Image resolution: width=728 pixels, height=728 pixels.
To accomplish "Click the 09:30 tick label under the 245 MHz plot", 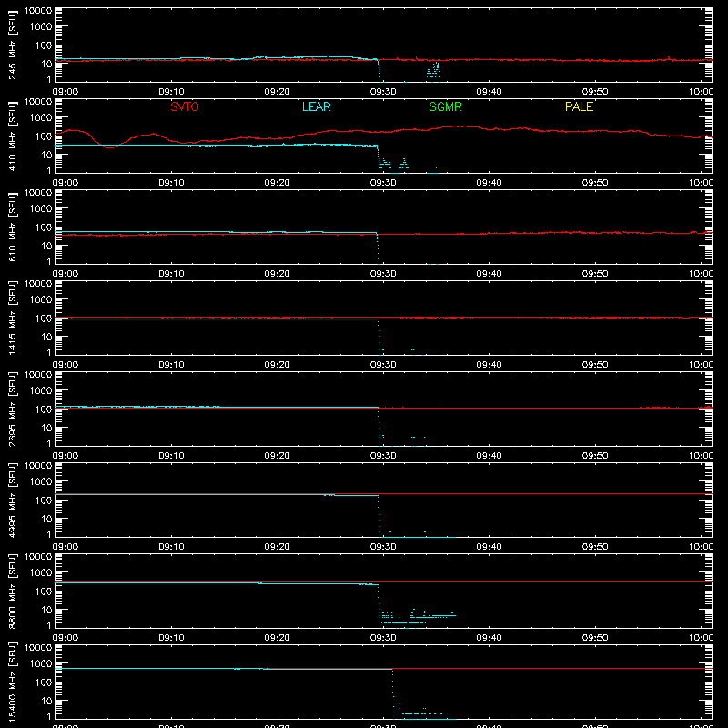I will click(x=383, y=92).
